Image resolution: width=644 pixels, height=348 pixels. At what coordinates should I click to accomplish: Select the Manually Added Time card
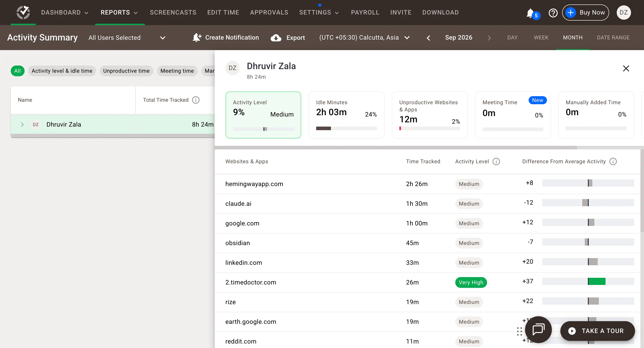point(596,115)
